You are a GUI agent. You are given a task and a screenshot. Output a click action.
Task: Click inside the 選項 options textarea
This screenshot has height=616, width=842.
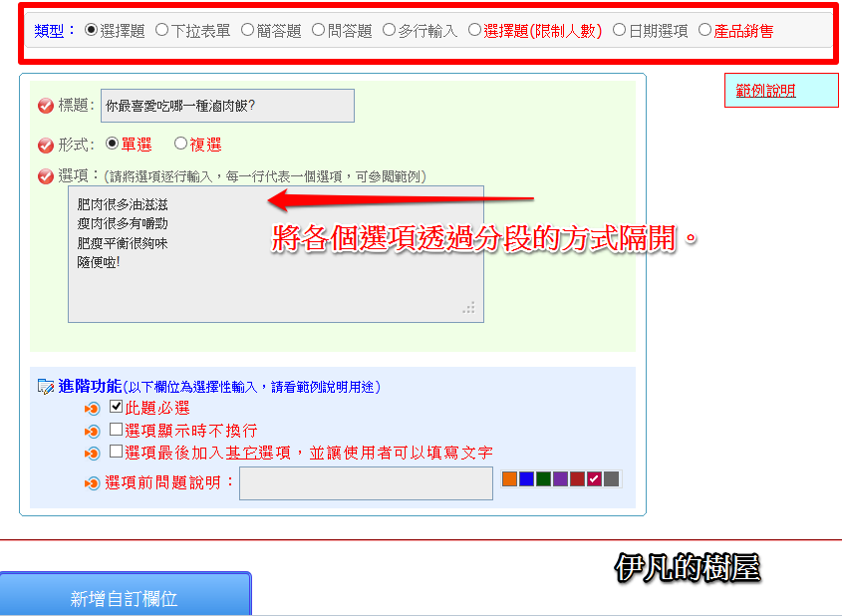click(x=276, y=254)
